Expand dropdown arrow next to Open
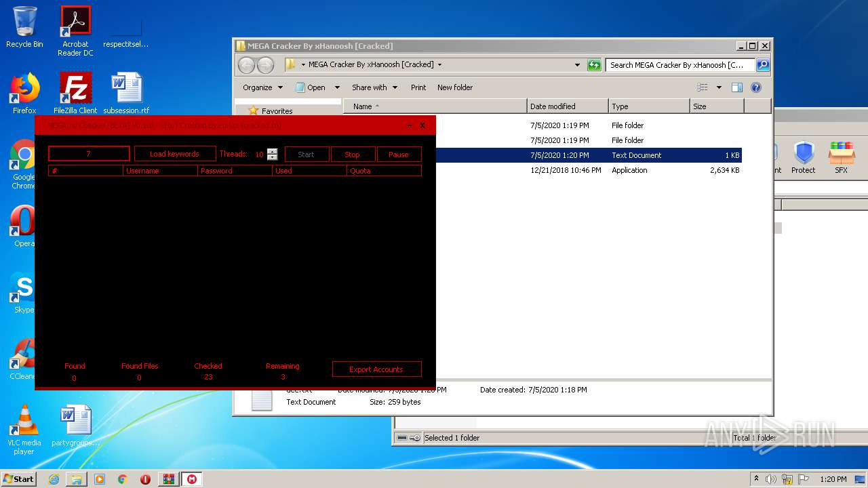The width and height of the screenshot is (868, 488). (337, 87)
